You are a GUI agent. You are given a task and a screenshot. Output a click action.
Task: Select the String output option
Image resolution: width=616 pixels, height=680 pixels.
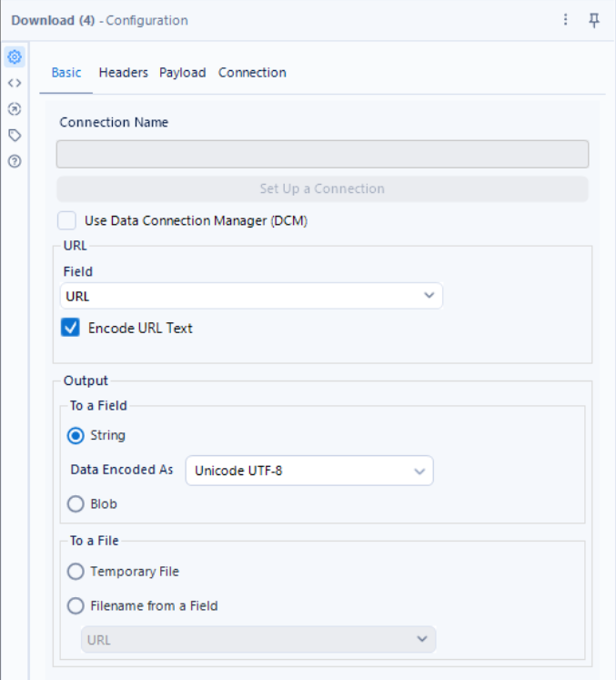pyautogui.click(x=76, y=435)
